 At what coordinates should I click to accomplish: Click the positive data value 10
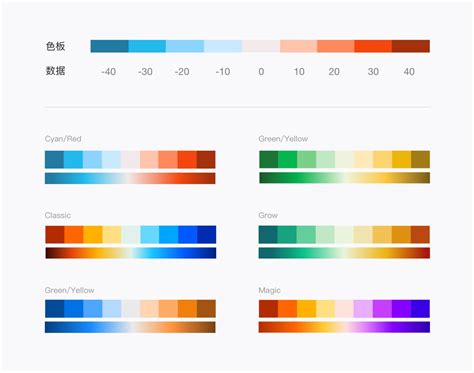pos(299,72)
